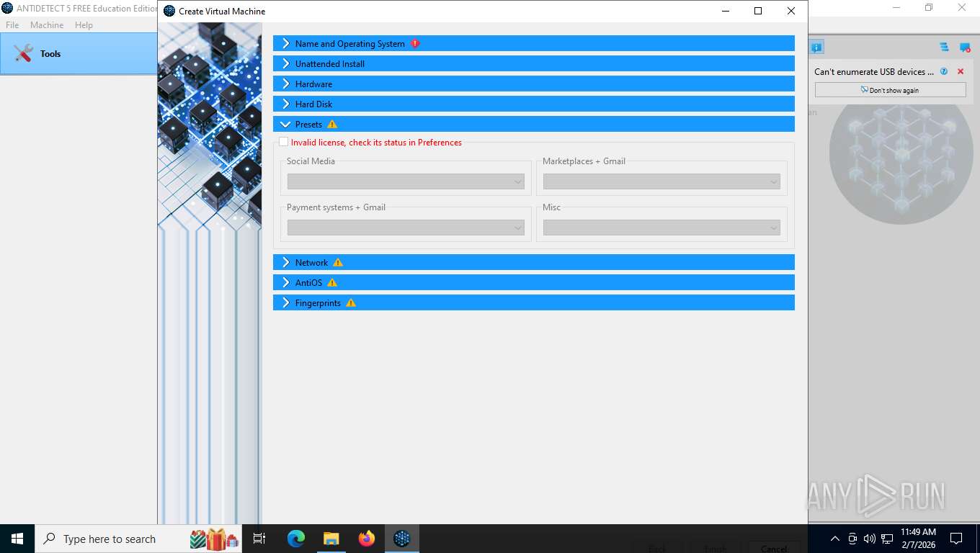This screenshot has width=980, height=553.
Task: Click the Misc group label
Action: coord(551,207)
